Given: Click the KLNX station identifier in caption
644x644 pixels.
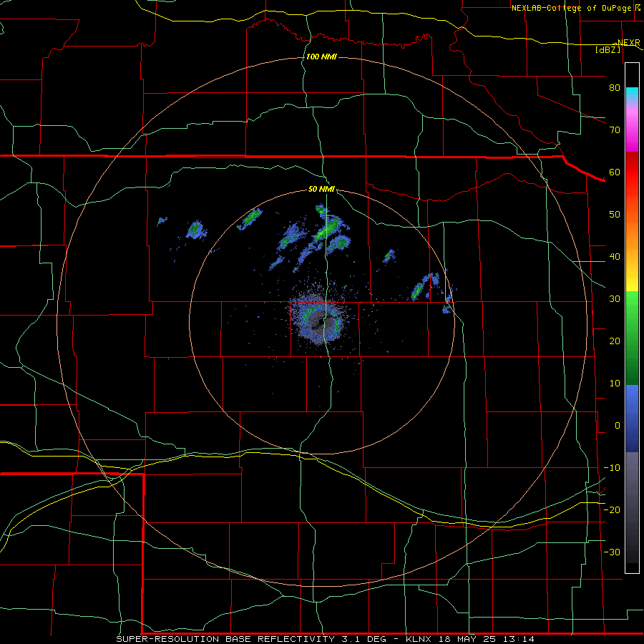Looking at the screenshot, I should pos(419,639).
